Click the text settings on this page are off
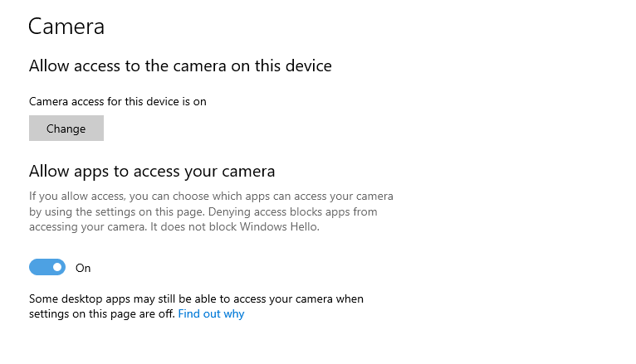The width and height of the screenshot is (636, 364). [101, 314]
